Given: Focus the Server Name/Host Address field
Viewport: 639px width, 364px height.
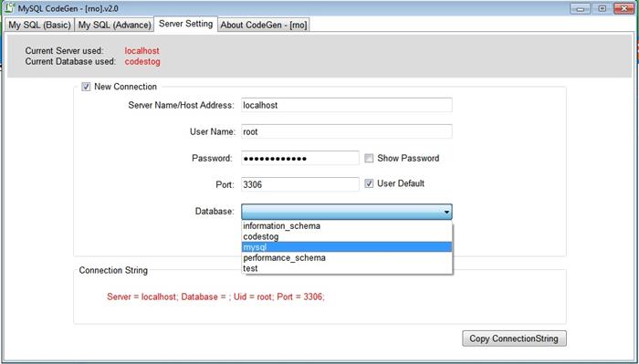Looking at the screenshot, I should coord(347,105).
